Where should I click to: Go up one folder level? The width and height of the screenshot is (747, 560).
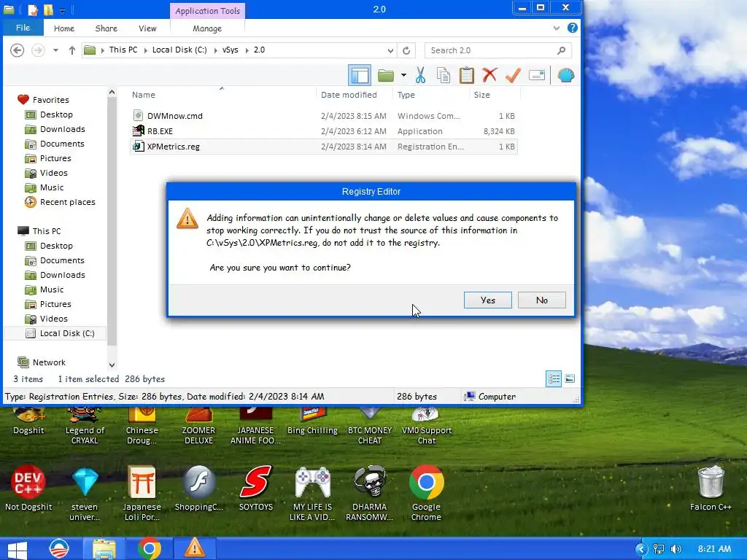(72, 50)
